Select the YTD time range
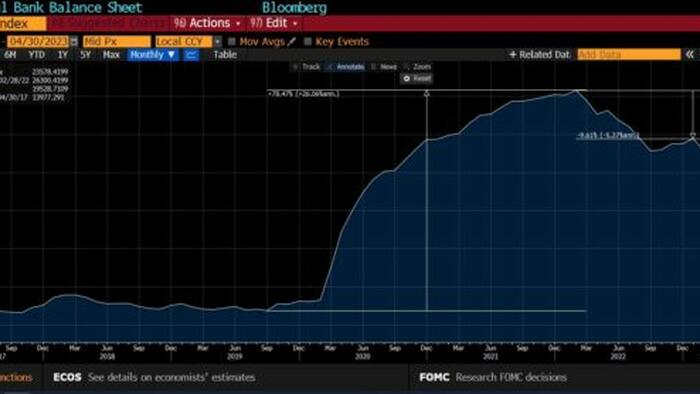This screenshot has width=700, height=394. click(x=36, y=55)
